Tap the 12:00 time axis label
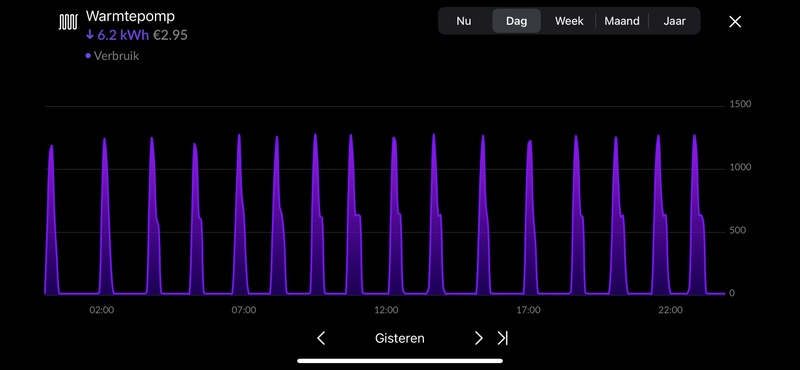Viewport: 800px width, 370px height. [x=386, y=310]
